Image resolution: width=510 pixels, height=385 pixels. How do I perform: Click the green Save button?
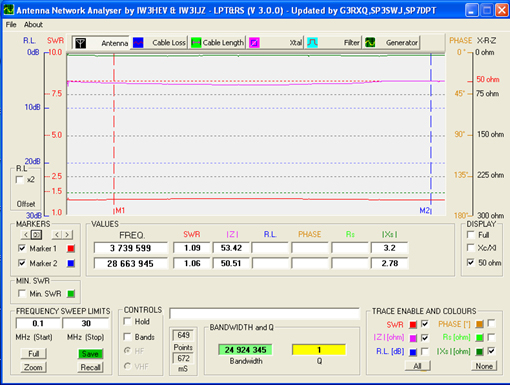90,354
